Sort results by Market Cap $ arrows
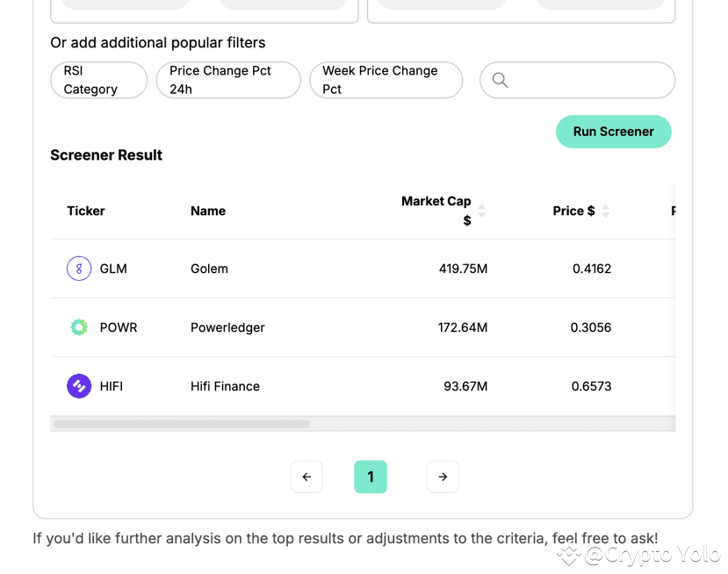This screenshot has width=728, height=574. coord(481,212)
